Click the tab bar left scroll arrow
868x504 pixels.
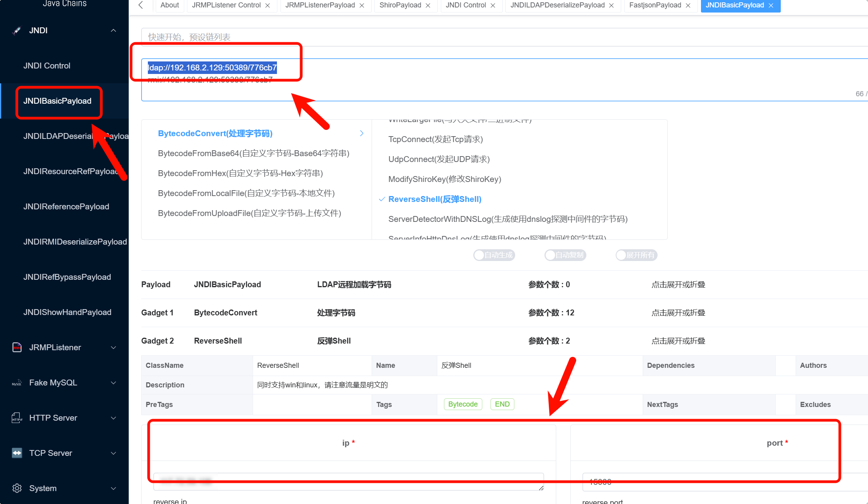(141, 5)
